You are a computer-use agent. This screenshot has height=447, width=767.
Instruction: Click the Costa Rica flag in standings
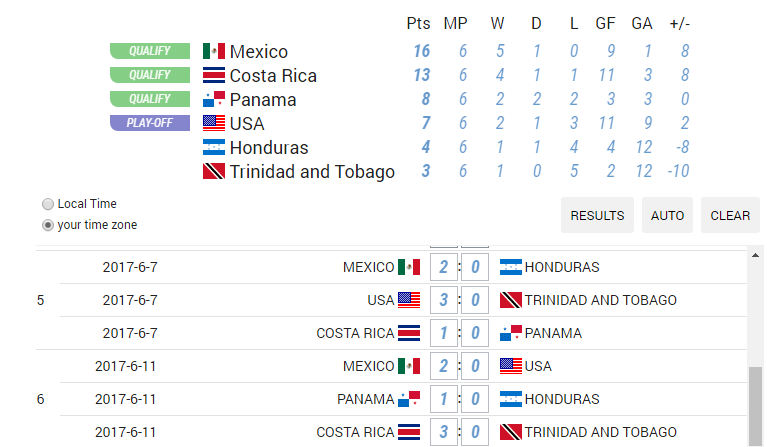point(214,75)
